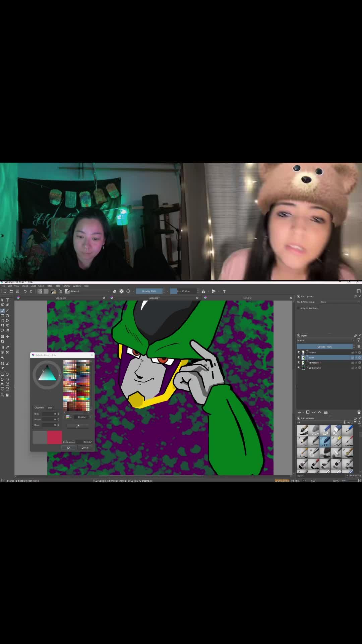Select the Line tool

7,311
